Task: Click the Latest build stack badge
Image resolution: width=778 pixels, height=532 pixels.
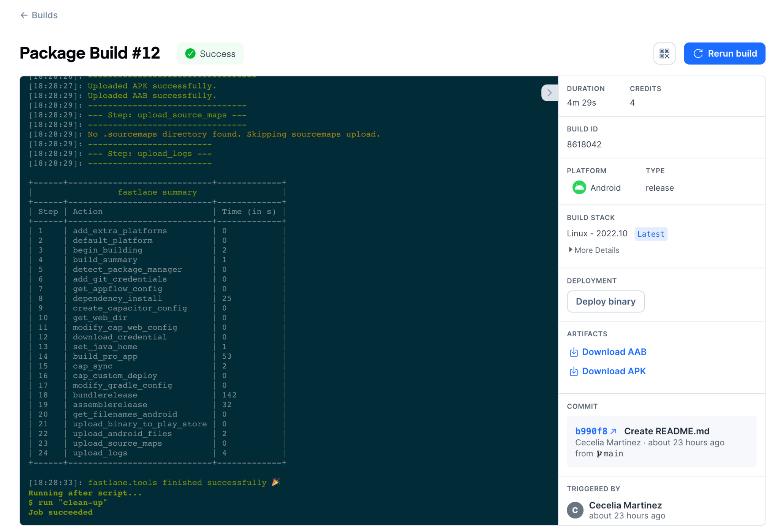Action: coord(651,234)
